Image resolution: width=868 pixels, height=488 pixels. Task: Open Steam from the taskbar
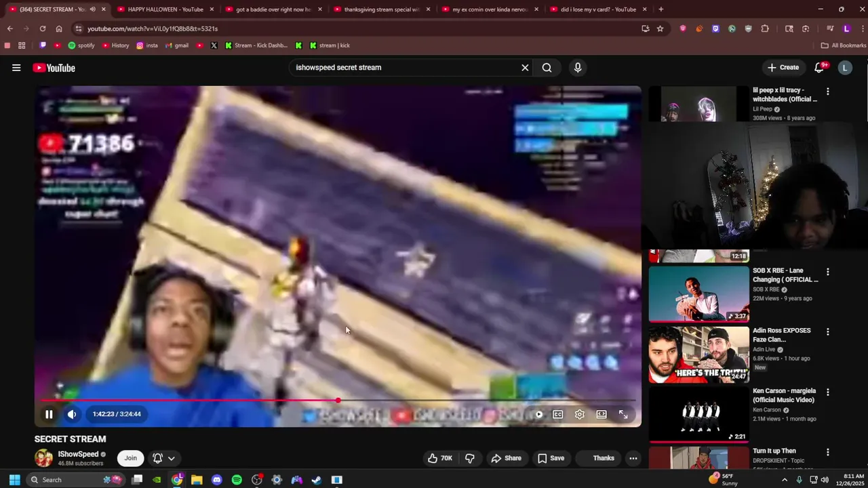coord(317,480)
